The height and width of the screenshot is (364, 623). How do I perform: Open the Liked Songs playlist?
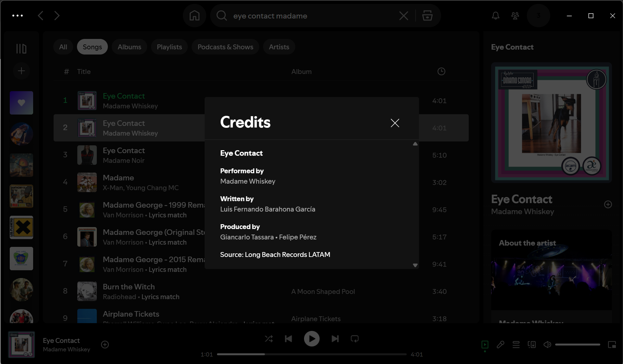(x=21, y=103)
